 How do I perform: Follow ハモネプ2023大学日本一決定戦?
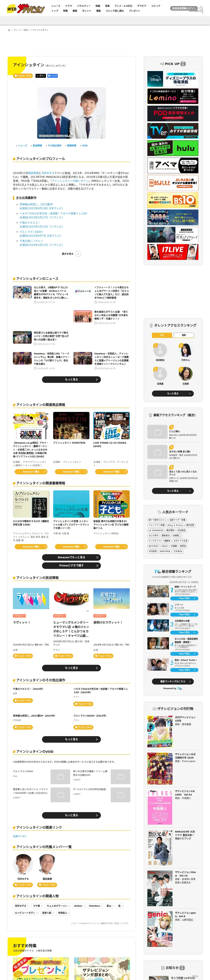pyautogui.click(x=83, y=704)
